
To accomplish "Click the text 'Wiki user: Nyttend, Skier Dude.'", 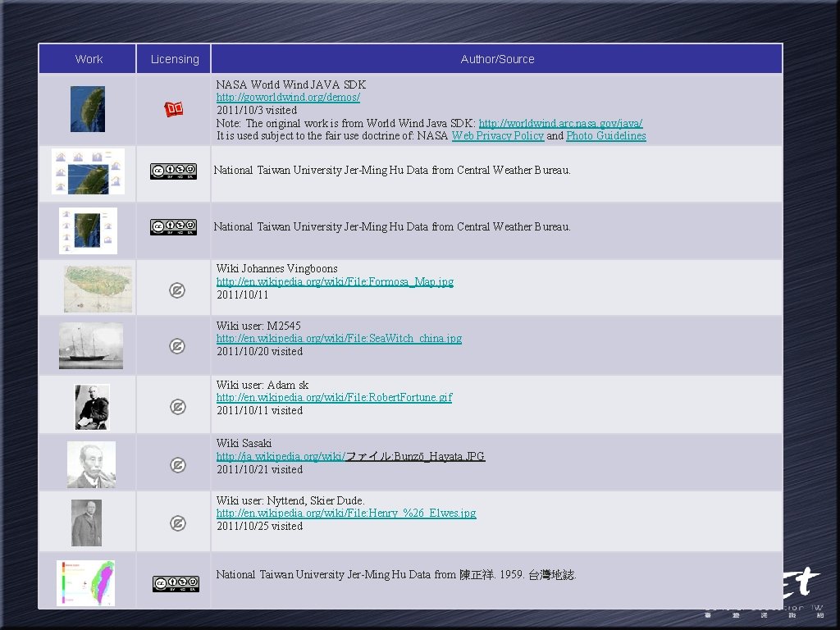I will tap(290, 500).
